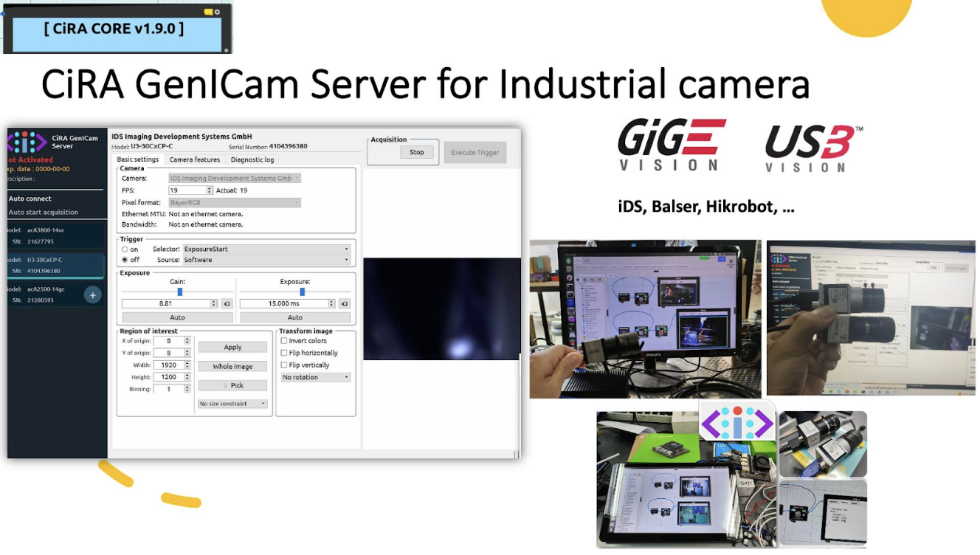Viewport: 980px width, 555px height.
Task: Toggle Auto connect in the sidebar
Action: click(30, 199)
